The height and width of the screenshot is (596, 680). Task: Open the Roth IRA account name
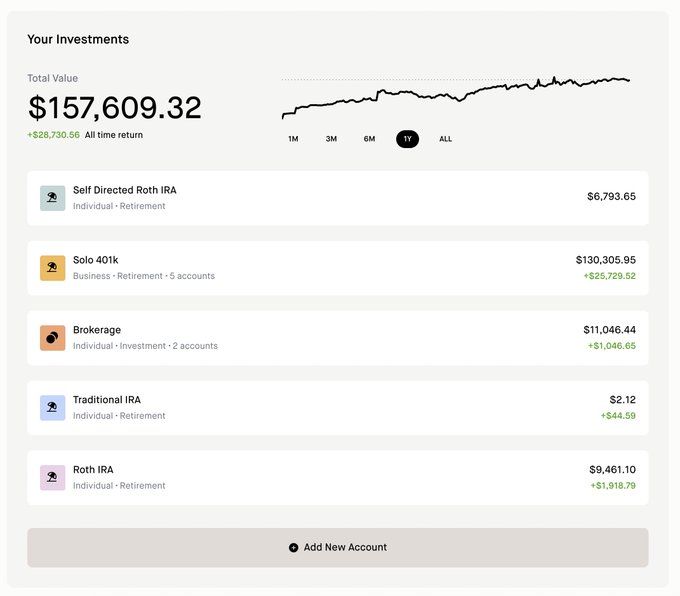[x=93, y=469]
